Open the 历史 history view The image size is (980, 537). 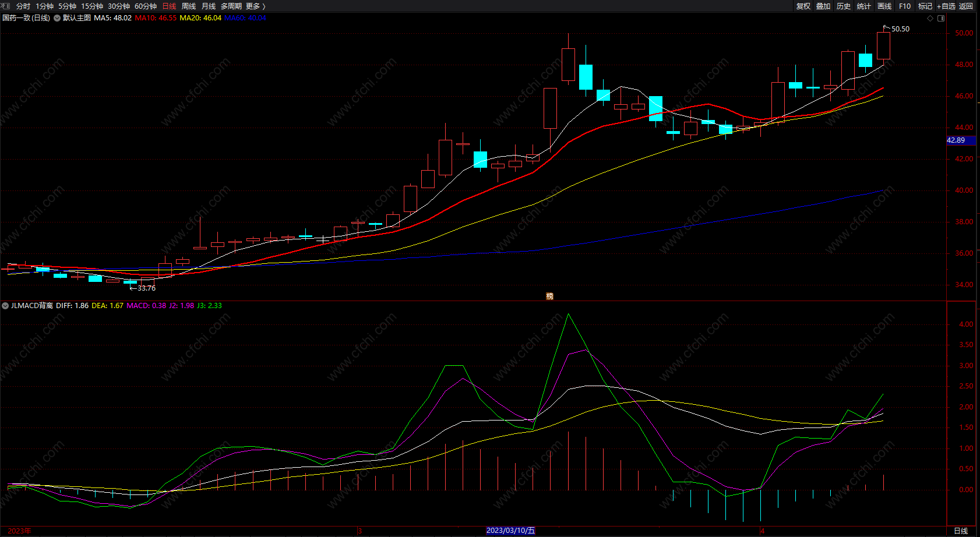tap(844, 6)
